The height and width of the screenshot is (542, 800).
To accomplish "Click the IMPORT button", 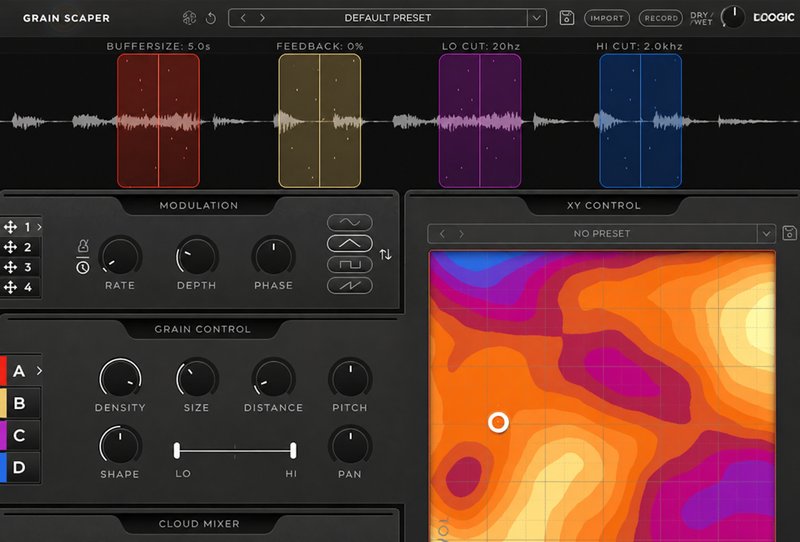I will (607, 18).
